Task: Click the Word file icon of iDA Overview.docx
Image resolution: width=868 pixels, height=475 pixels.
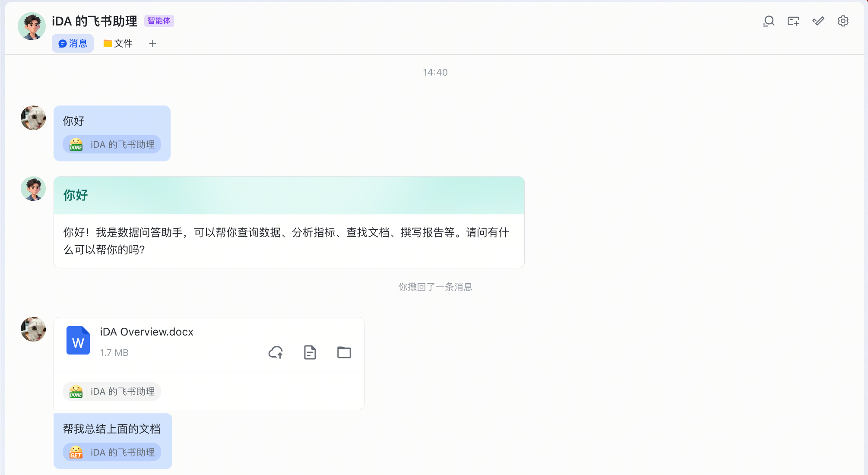Action: [78, 341]
